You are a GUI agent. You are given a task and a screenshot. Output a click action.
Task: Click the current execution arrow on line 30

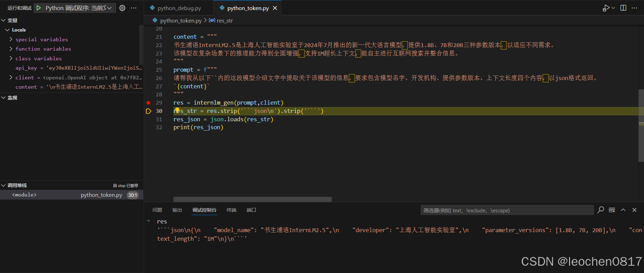[x=148, y=111]
